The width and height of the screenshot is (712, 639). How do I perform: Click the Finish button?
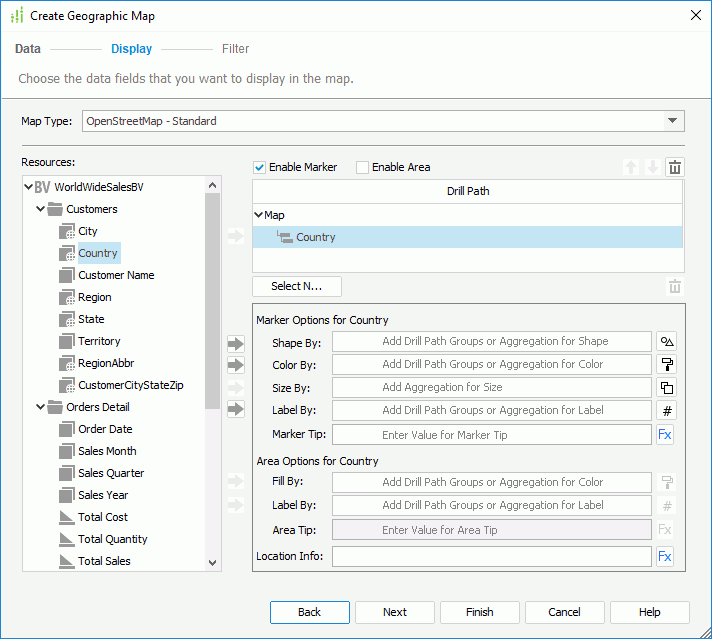tap(480, 612)
